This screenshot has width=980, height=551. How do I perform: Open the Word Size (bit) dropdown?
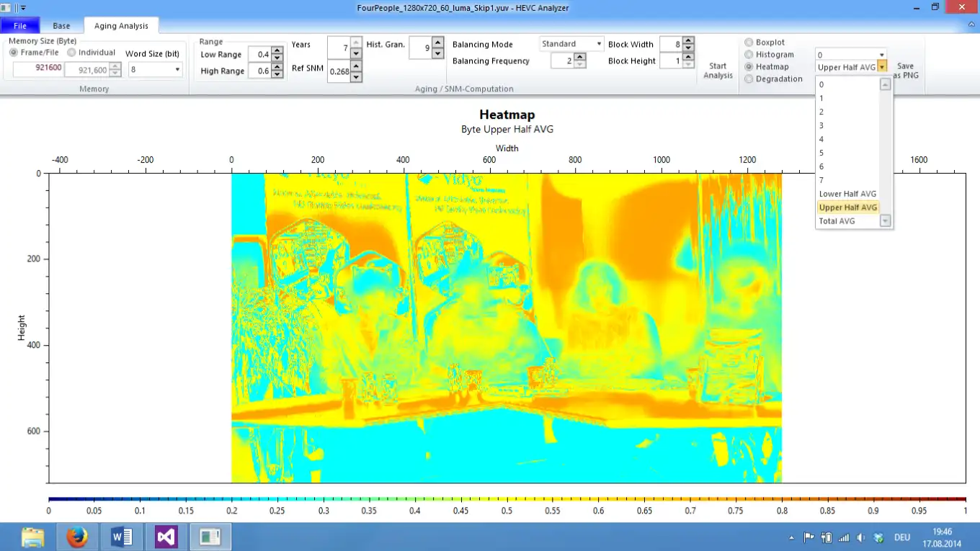coord(155,70)
